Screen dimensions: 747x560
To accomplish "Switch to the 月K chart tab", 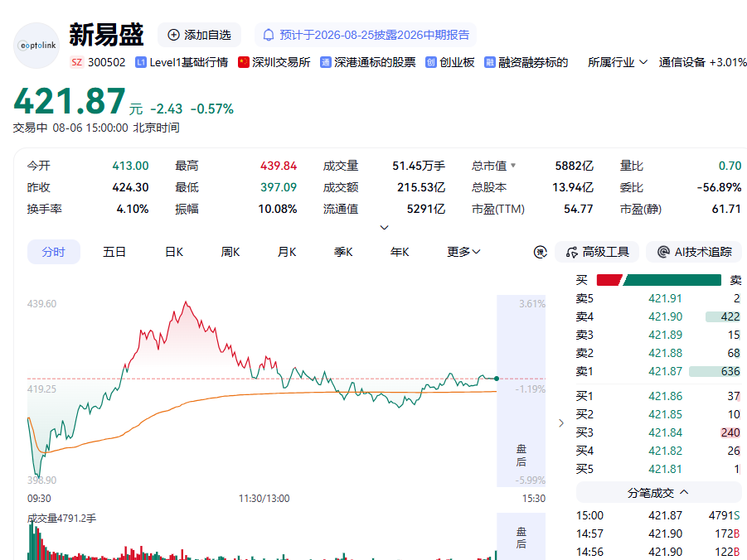I will point(287,252).
